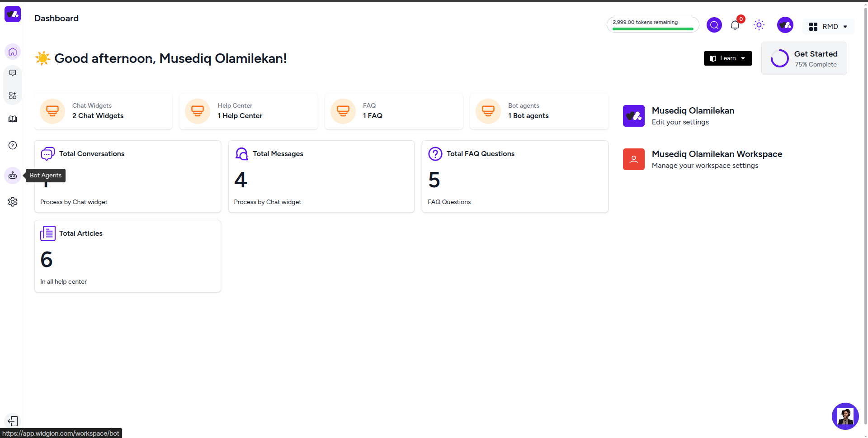Open the settings gear in sidebar
The image size is (868, 438).
point(13,202)
